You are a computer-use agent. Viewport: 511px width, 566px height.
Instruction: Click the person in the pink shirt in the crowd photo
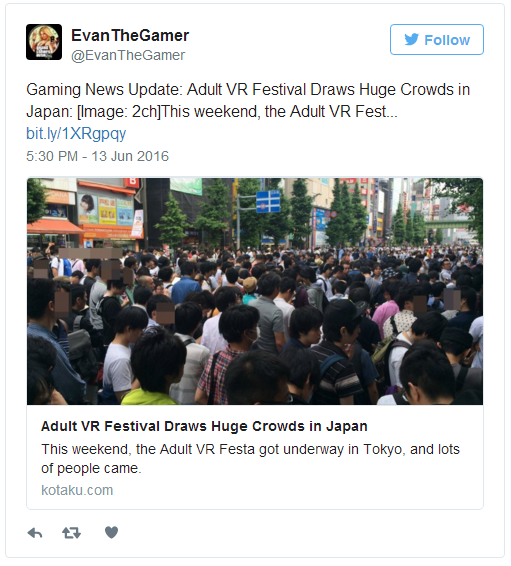pyautogui.click(x=385, y=314)
